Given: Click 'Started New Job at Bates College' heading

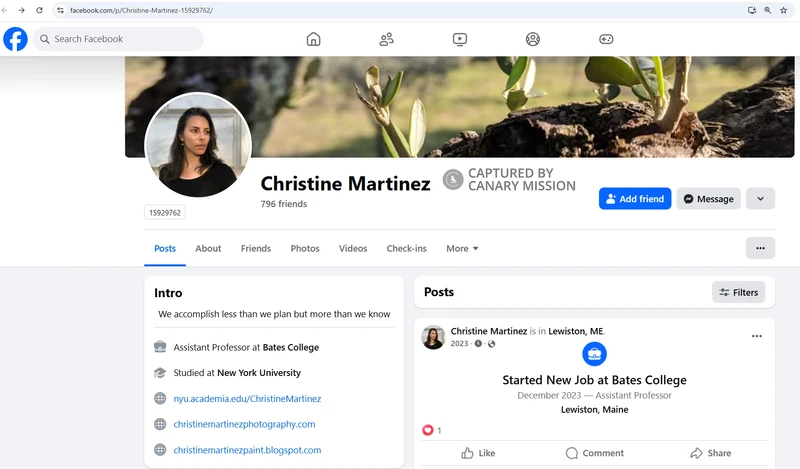Looking at the screenshot, I should pos(594,380).
